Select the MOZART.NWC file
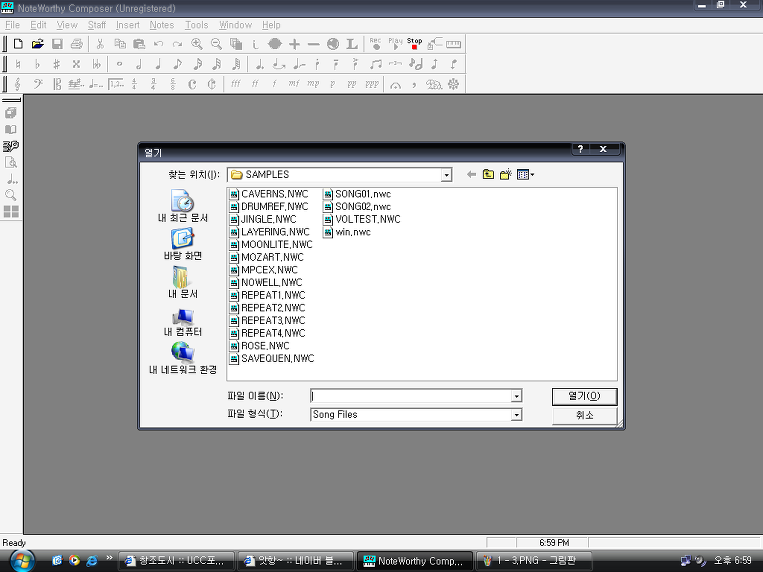This screenshot has height=572, width=763. 267,257
